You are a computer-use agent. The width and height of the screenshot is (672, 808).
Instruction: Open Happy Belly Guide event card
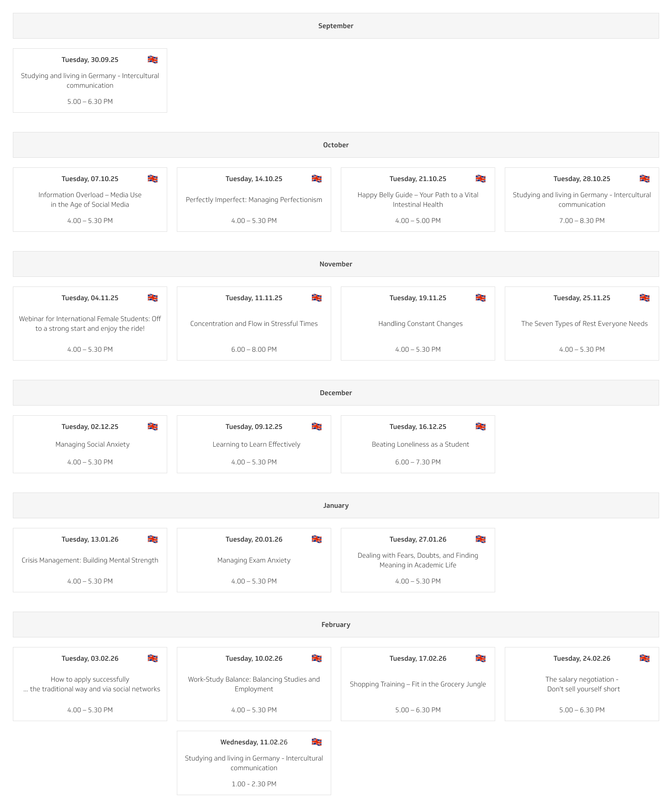(418, 200)
